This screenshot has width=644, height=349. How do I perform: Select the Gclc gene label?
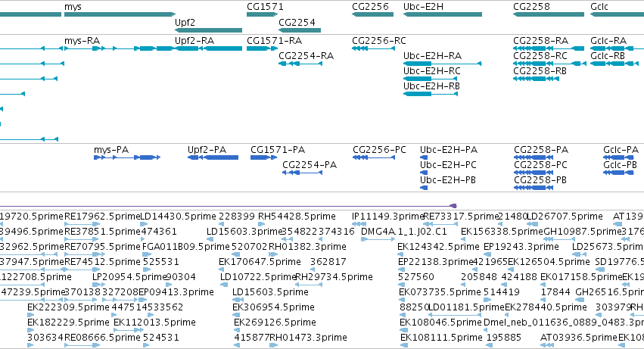599,7
